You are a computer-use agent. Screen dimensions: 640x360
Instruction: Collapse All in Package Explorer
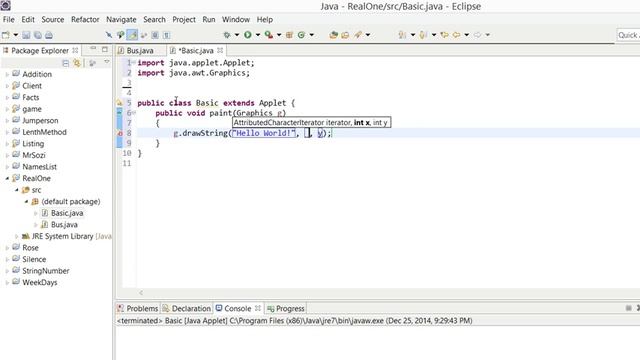pos(65,63)
